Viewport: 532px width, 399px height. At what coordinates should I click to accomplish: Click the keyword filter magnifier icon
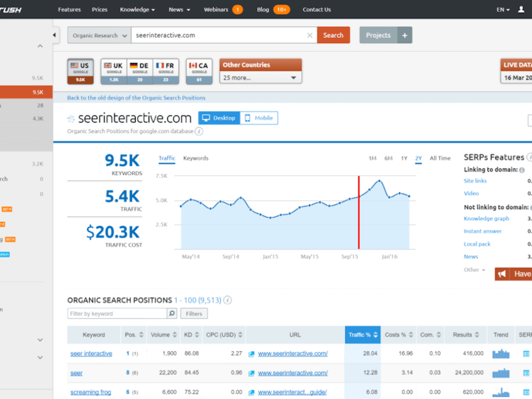[172, 313]
